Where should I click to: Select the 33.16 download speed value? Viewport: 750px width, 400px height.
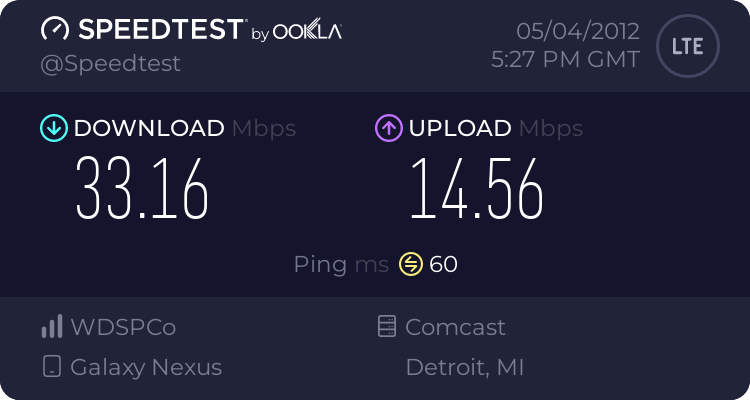point(143,188)
